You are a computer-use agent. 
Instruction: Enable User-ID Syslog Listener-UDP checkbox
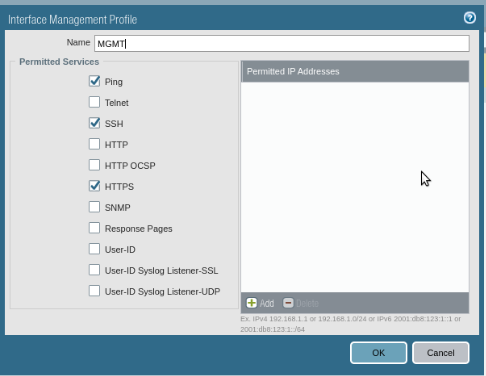click(94, 291)
